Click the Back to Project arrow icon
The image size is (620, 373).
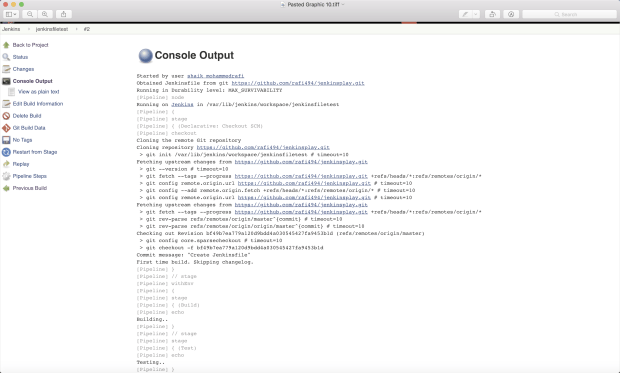tap(6, 45)
